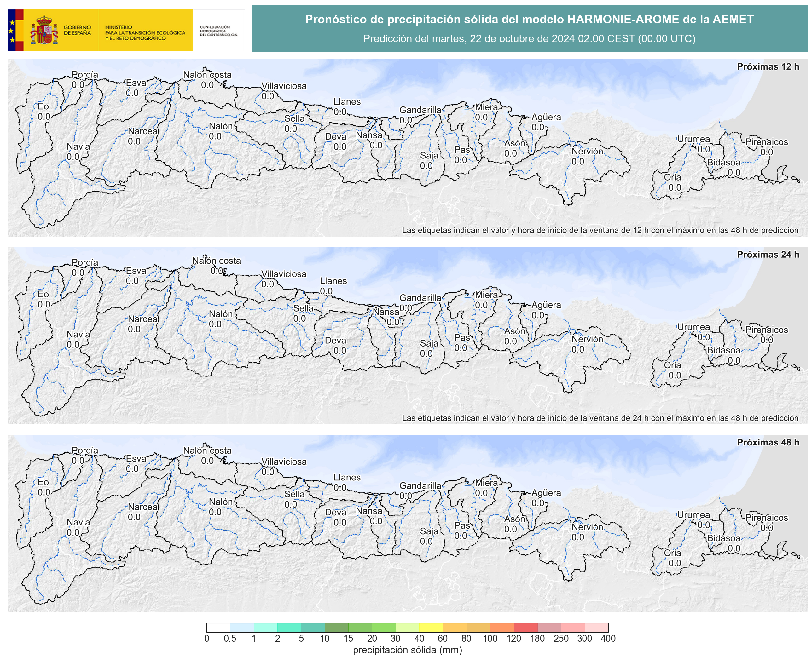Click the HARMONIE-AROME forecast title
Screen dimensions: 812x660
(529, 20)
